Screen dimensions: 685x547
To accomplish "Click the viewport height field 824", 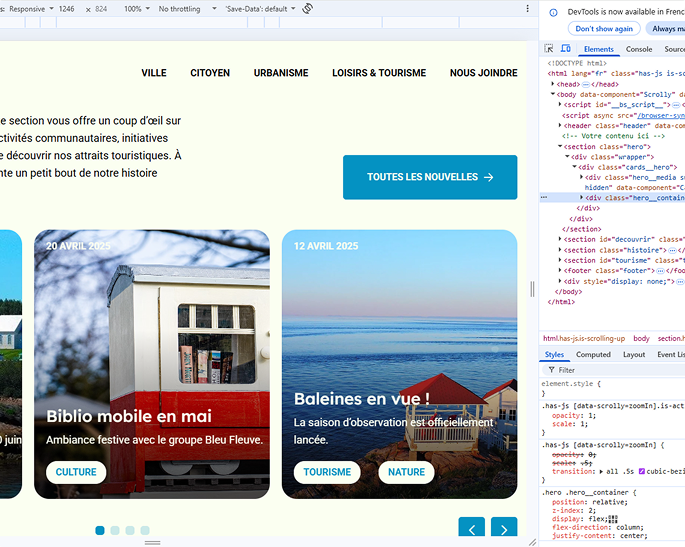I will click(x=101, y=9).
